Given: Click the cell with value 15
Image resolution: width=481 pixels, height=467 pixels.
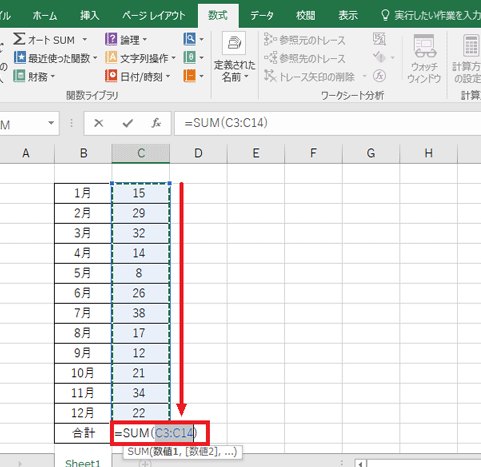Looking at the screenshot, I should coord(140,193).
